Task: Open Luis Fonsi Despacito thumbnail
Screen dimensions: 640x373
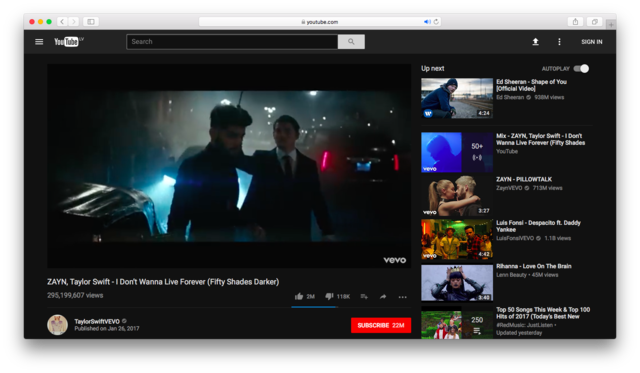Action: coord(457,239)
